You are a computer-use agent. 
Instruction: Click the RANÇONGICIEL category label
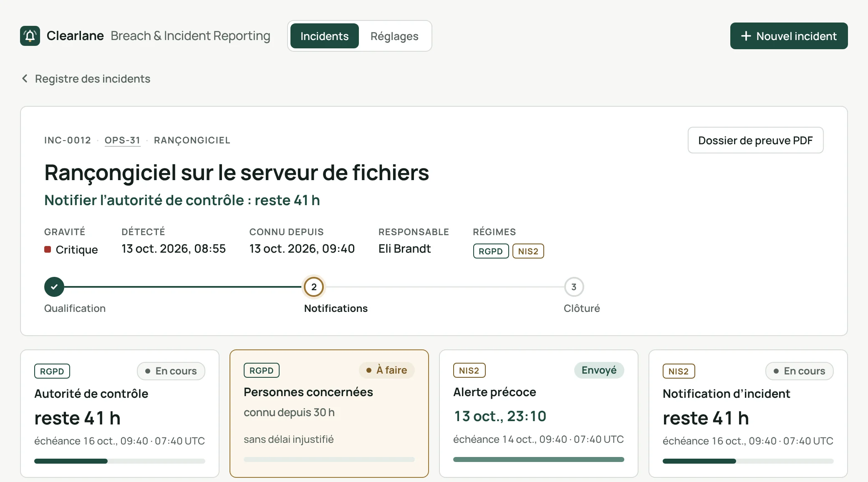[192, 140]
